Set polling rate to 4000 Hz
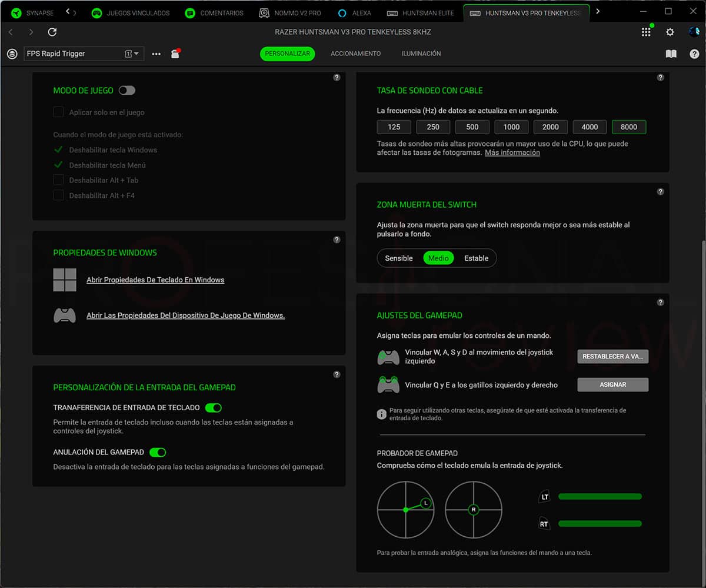The width and height of the screenshot is (706, 588). [x=590, y=127]
